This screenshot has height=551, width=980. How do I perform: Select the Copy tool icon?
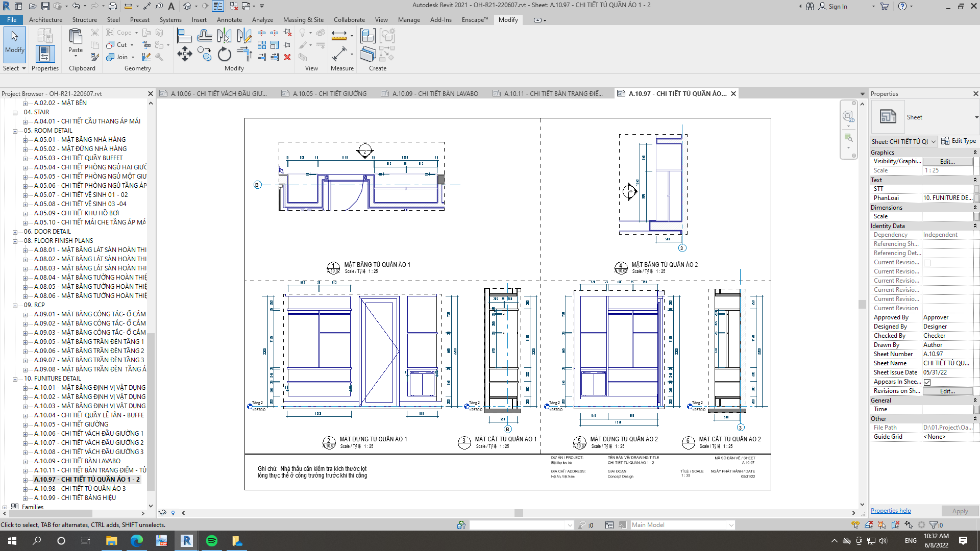point(205,54)
